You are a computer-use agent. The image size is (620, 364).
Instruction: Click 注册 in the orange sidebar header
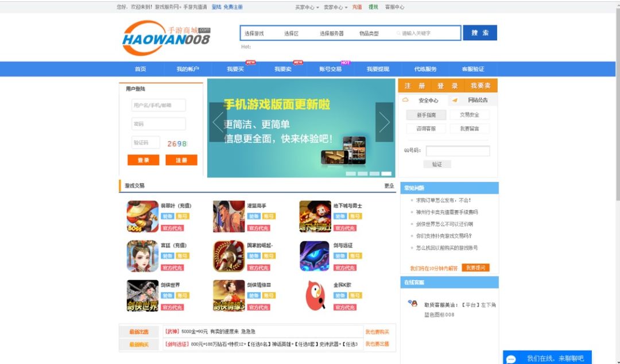(x=415, y=86)
